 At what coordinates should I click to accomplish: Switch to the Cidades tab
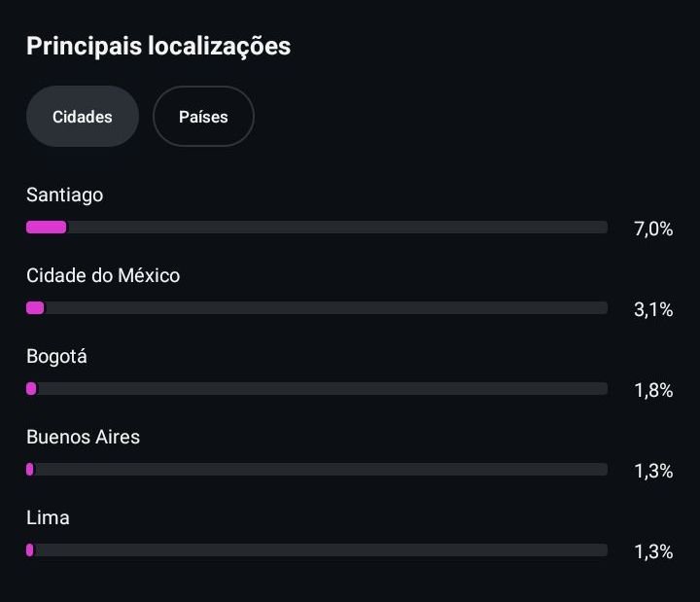(x=83, y=117)
